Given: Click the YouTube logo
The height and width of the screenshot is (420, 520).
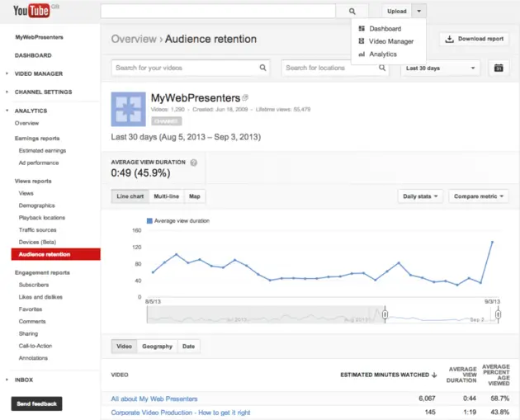Looking at the screenshot, I should tap(31, 11).
